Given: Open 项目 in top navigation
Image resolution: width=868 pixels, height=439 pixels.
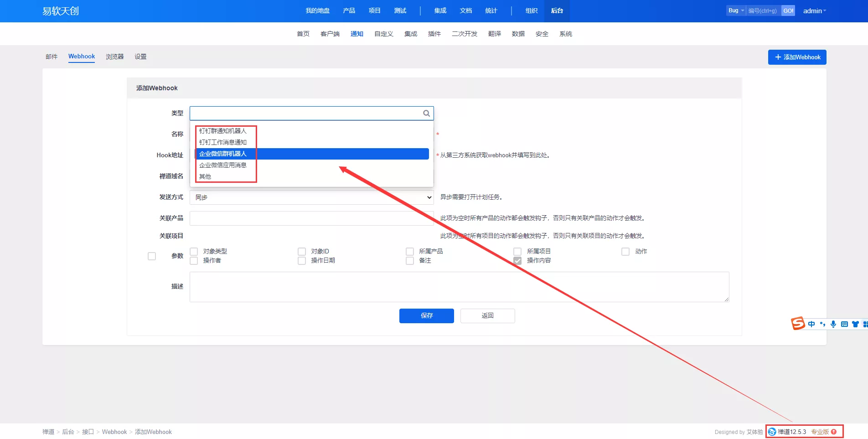Looking at the screenshot, I should (x=375, y=11).
